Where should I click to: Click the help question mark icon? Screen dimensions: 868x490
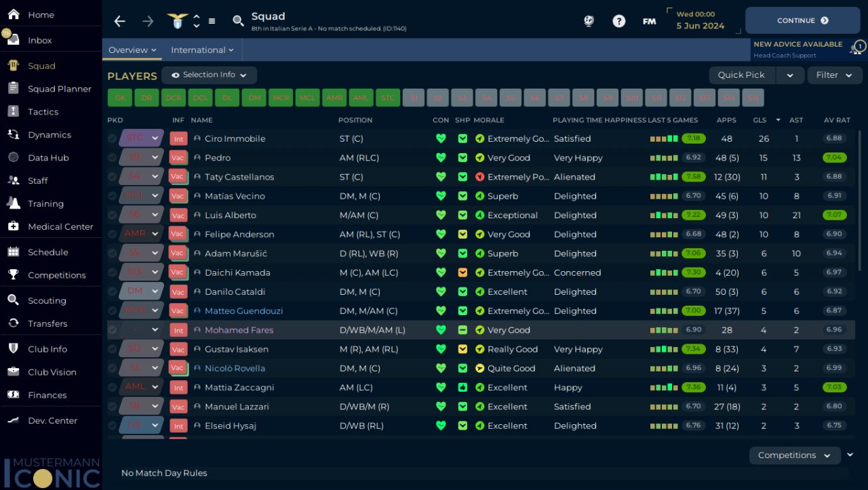618,21
